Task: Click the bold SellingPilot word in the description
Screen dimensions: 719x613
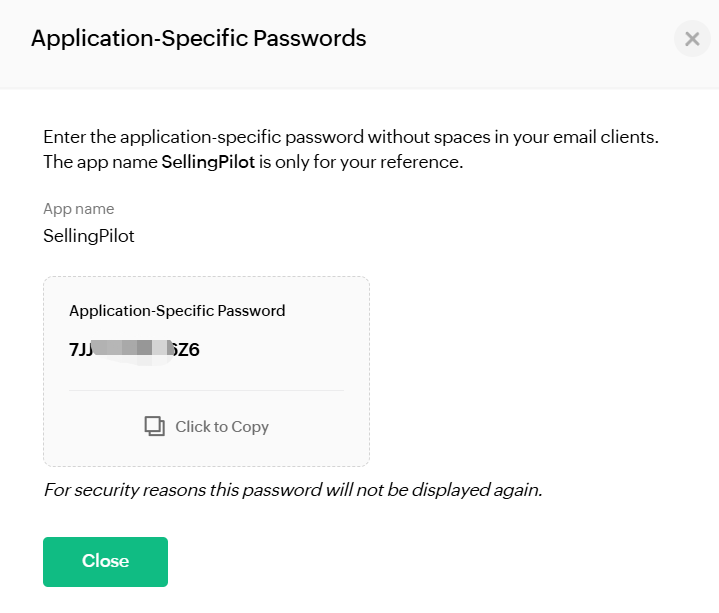Action: click(208, 162)
